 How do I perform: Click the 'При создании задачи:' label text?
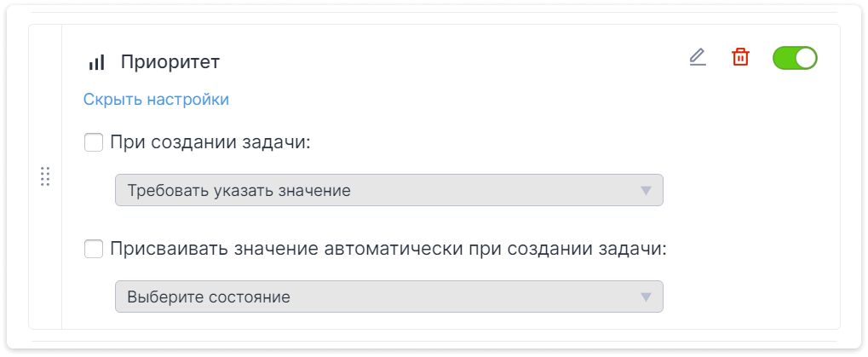(210, 143)
